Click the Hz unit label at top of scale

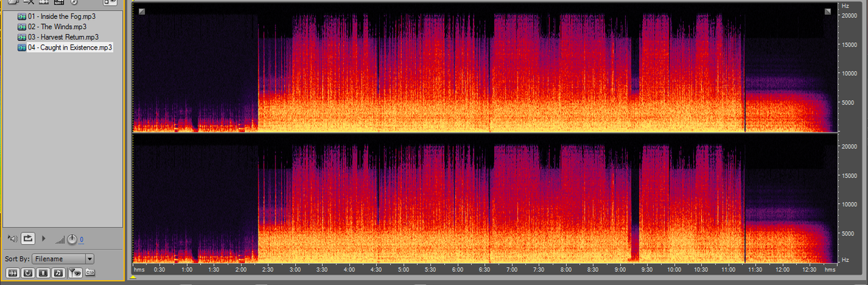[x=846, y=5]
